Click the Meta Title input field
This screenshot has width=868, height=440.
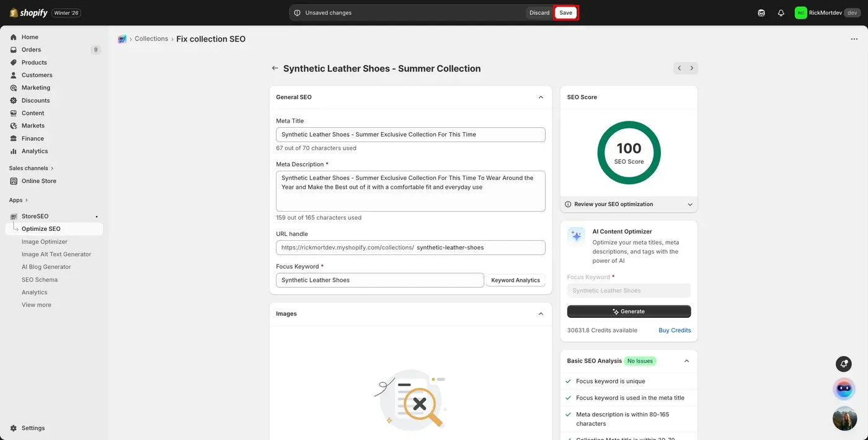410,135
